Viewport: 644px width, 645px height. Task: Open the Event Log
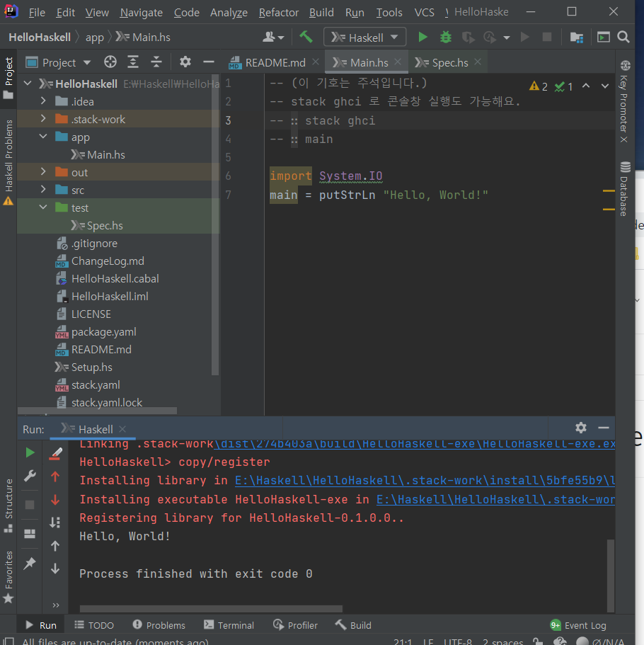[x=577, y=625]
